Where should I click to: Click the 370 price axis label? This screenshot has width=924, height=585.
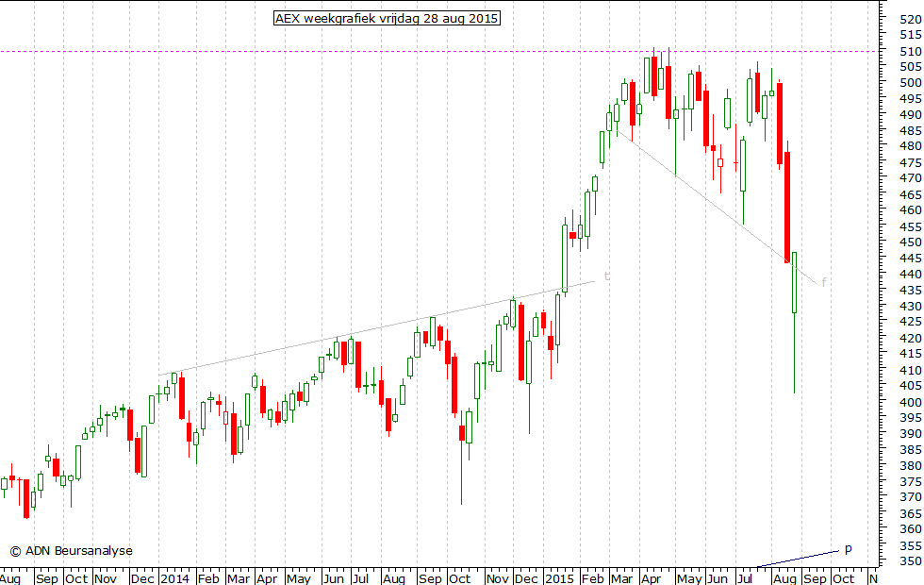click(911, 497)
